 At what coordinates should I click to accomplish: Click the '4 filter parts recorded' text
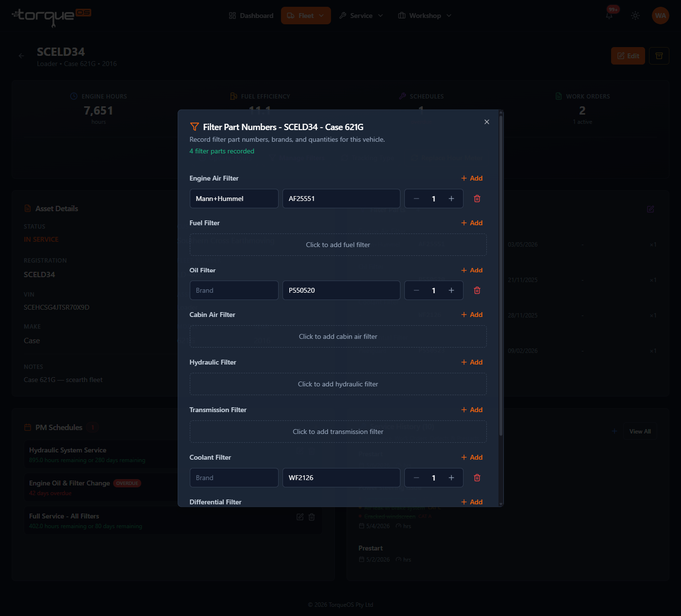pyautogui.click(x=222, y=151)
